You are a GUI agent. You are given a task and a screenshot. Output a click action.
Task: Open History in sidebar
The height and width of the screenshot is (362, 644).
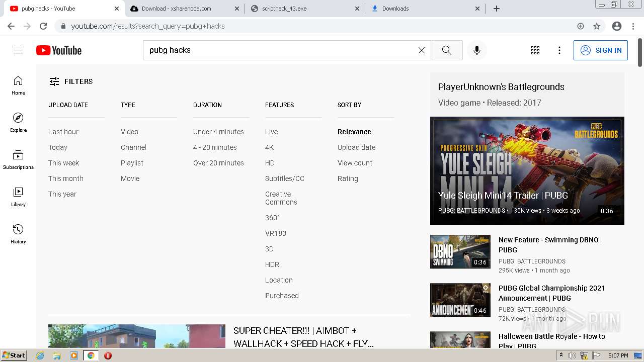(18, 234)
